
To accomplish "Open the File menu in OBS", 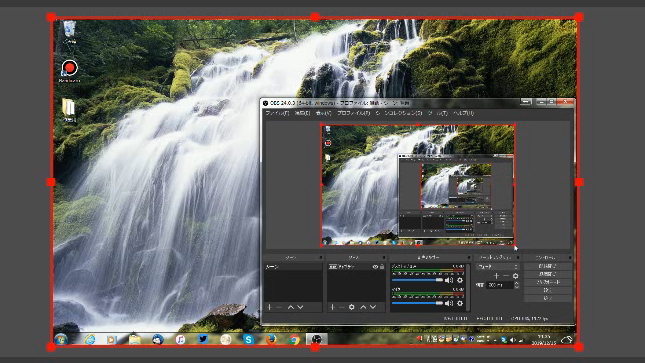I will [x=277, y=113].
